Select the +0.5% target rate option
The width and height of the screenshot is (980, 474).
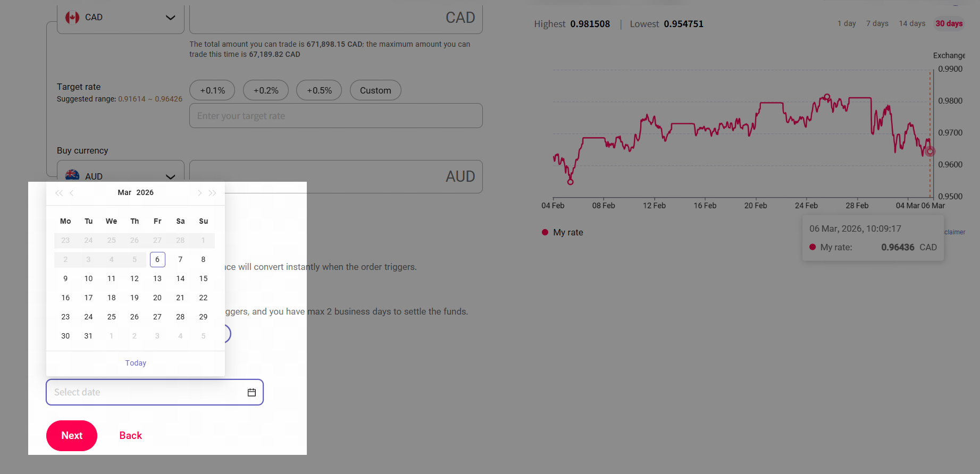pyautogui.click(x=319, y=90)
